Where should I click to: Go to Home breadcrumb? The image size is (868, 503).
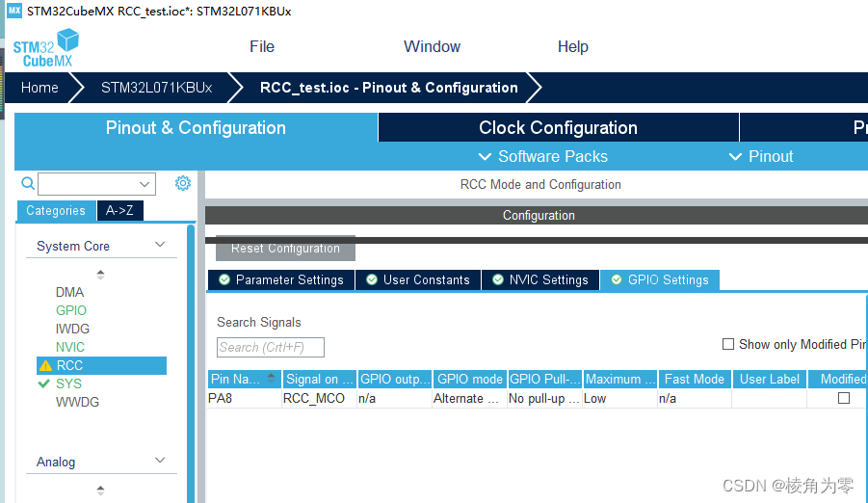pos(39,88)
